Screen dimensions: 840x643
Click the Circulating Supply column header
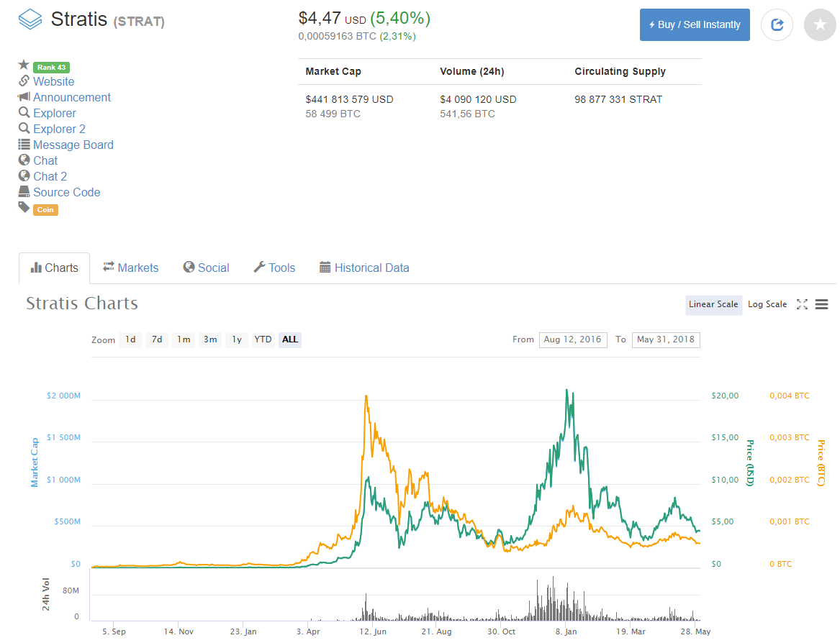point(620,72)
